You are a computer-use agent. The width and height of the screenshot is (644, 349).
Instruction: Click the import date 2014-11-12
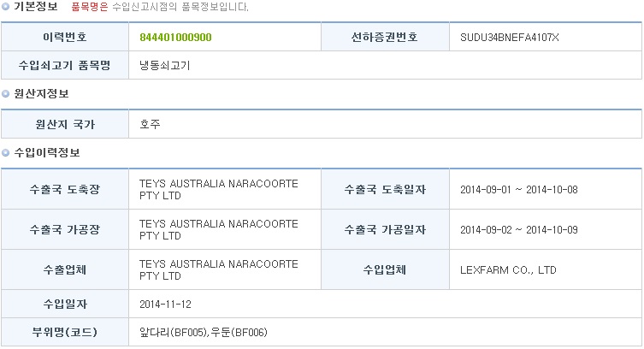[165, 305]
